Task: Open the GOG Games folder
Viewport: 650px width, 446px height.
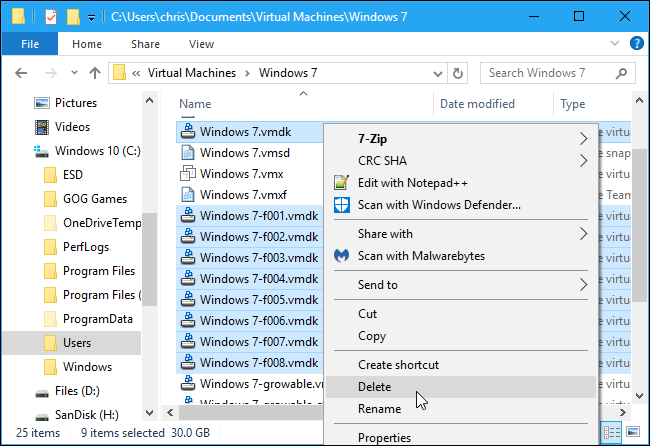Action: tap(85, 199)
